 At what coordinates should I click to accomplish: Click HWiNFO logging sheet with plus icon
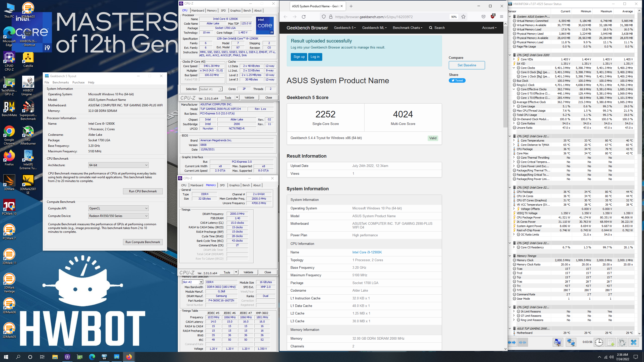611,342
